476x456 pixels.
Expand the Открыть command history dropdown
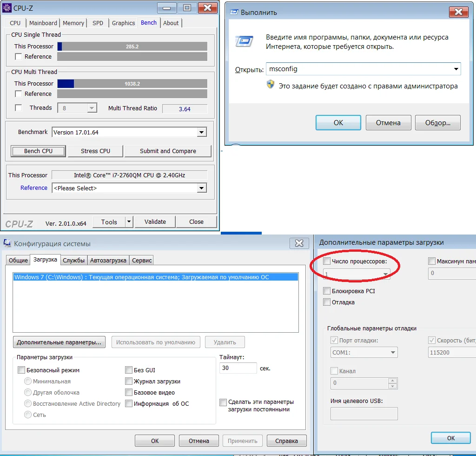tap(456, 69)
